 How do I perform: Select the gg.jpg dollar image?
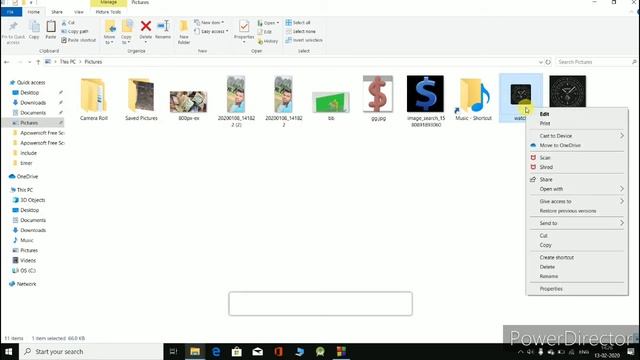coord(378,98)
